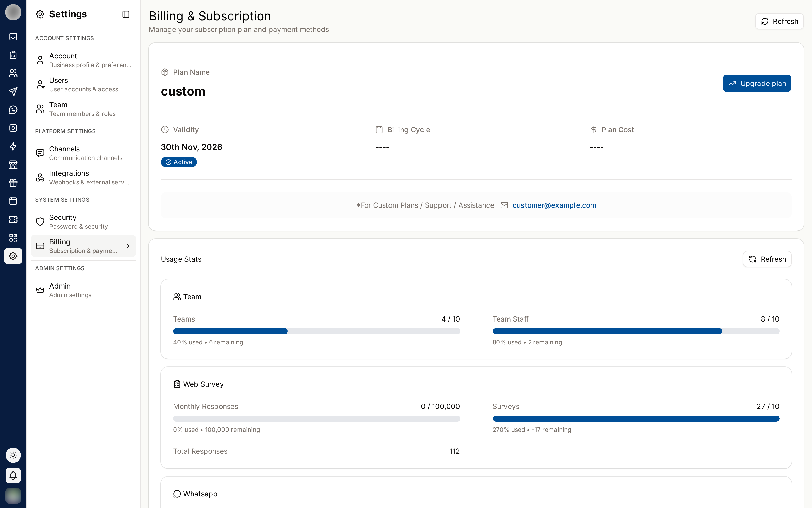Open the inbox icon in left rail

(x=13, y=37)
